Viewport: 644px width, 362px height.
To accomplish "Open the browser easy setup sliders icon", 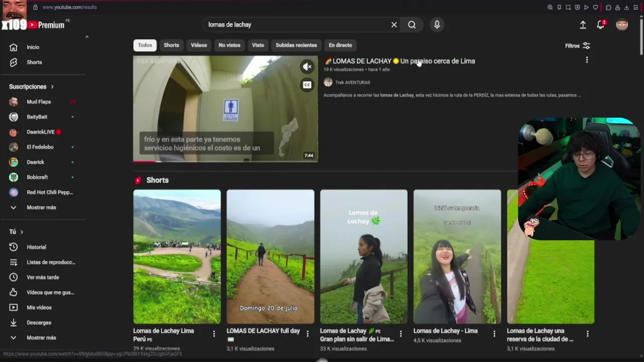I will click(x=635, y=7).
